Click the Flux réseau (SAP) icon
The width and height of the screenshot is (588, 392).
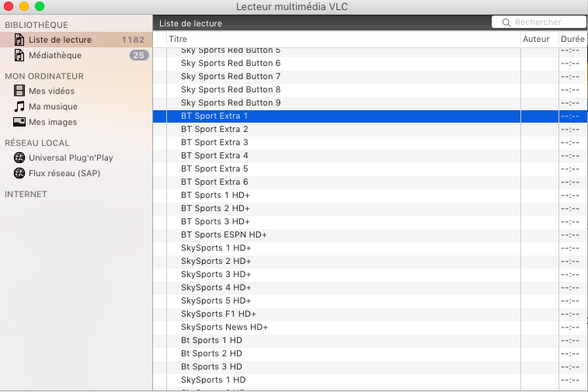pos(19,173)
